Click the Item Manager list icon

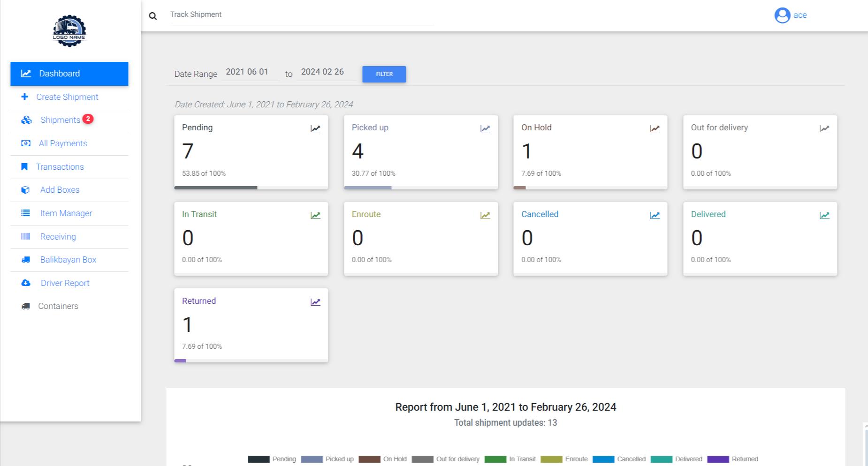(x=26, y=213)
